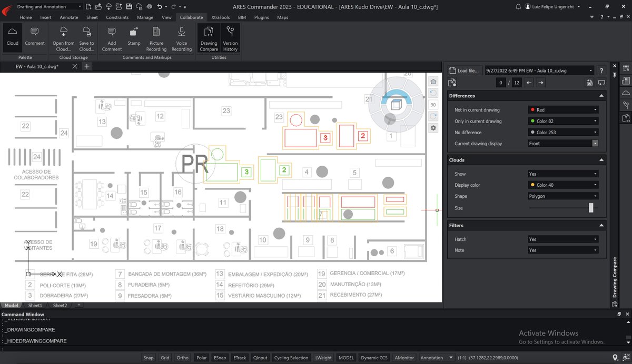632x364 pixels.
Task: Toggle Polar tracking
Action: click(201, 358)
